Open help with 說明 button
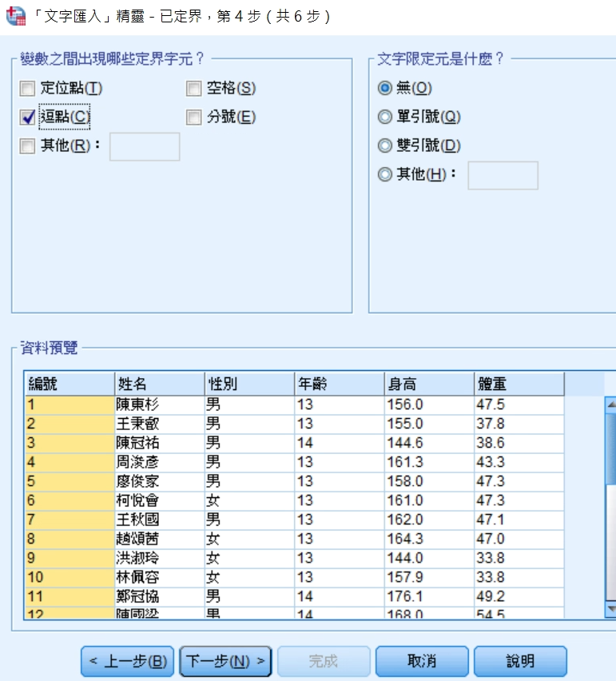616x681 pixels. click(520, 662)
